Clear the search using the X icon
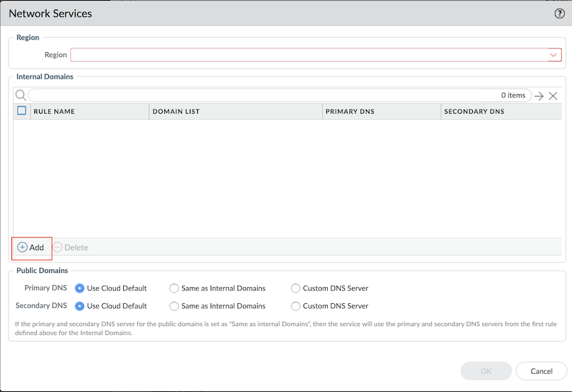The width and height of the screenshot is (572, 392). click(553, 96)
